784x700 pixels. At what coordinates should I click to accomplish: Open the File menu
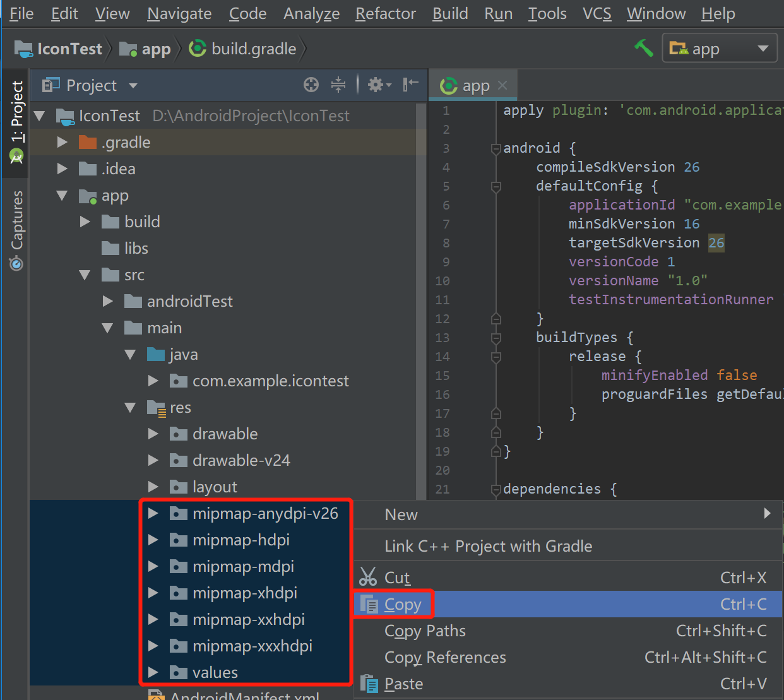pyautogui.click(x=21, y=13)
